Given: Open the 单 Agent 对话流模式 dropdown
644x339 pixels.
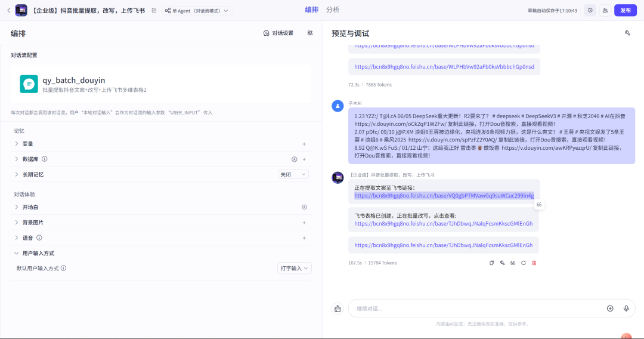Looking at the screenshot, I should click(197, 11).
